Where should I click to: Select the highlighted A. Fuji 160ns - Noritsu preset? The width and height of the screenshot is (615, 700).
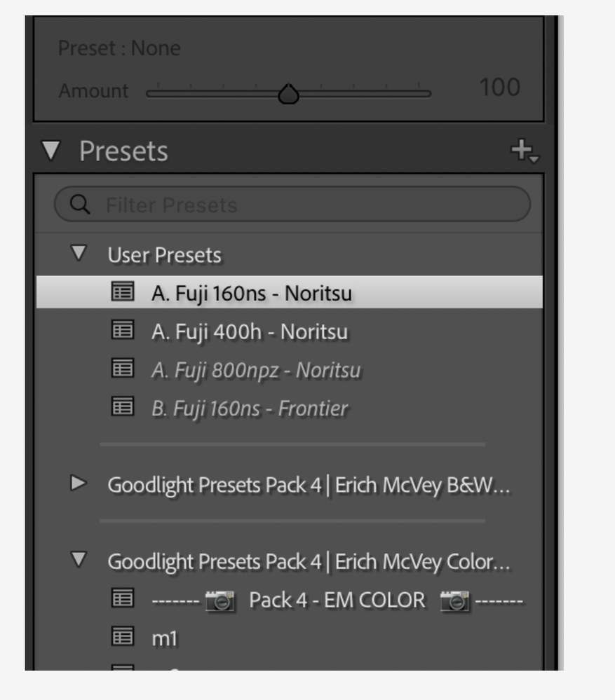[x=290, y=292]
